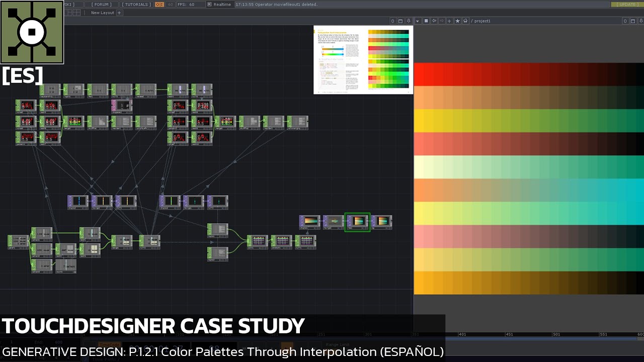Click the bottom orange gradient row in viewer
Viewport: 644px width, 362px height.
pyautogui.click(x=529, y=283)
